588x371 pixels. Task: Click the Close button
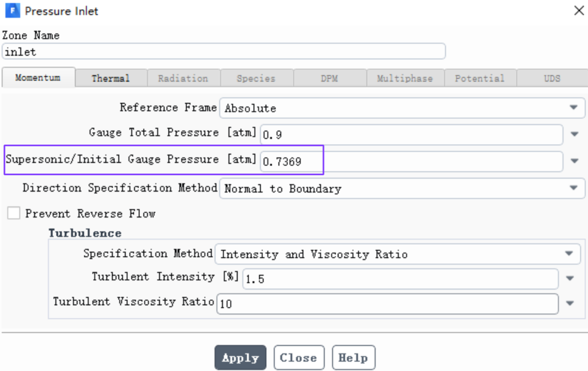click(x=298, y=357)
